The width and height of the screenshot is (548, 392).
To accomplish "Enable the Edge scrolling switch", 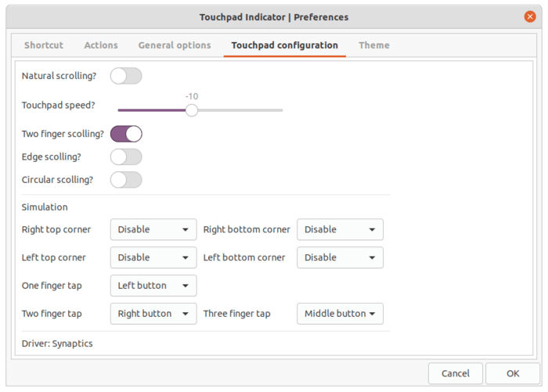I will click(126, 157).
